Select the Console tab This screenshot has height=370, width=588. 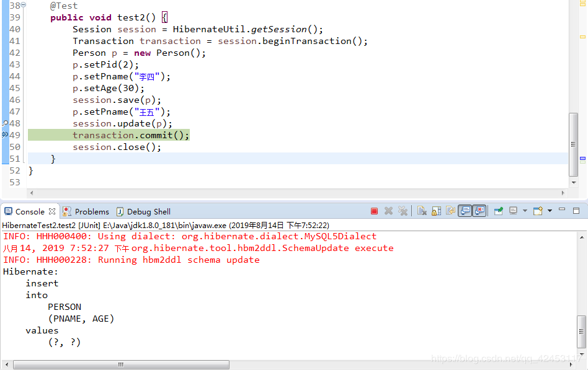[x=25, y=211]
